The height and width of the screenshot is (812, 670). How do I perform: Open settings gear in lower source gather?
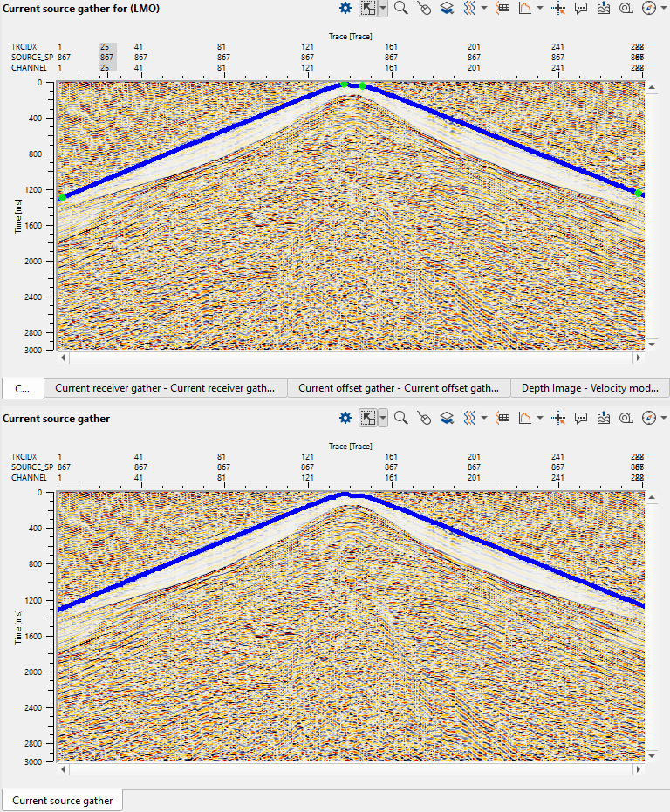tap(345, 418)
